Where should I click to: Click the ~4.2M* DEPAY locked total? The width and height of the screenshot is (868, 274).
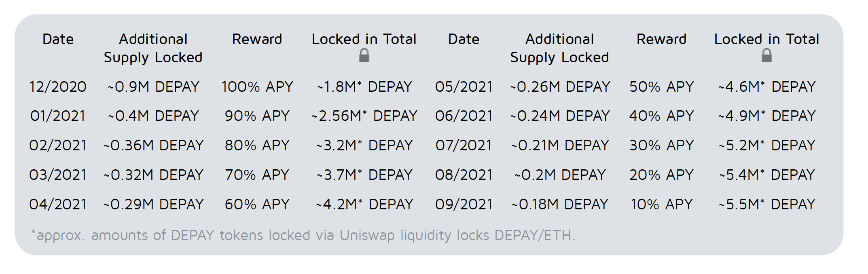(364, 204)
